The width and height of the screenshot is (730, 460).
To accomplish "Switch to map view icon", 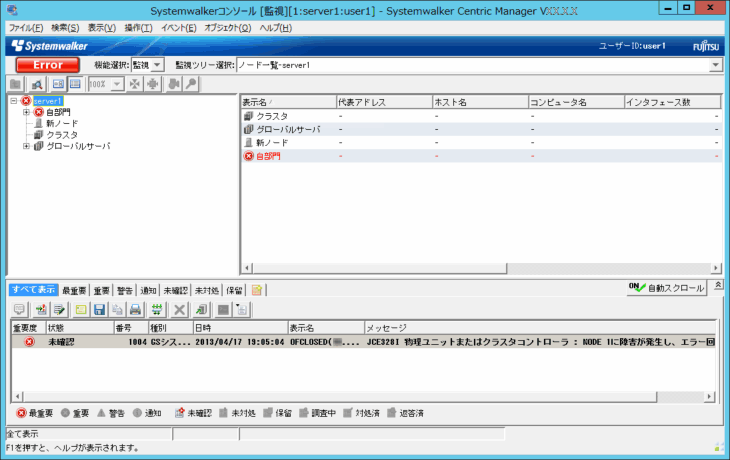I will pyautogui.click(x=58, y=84).
